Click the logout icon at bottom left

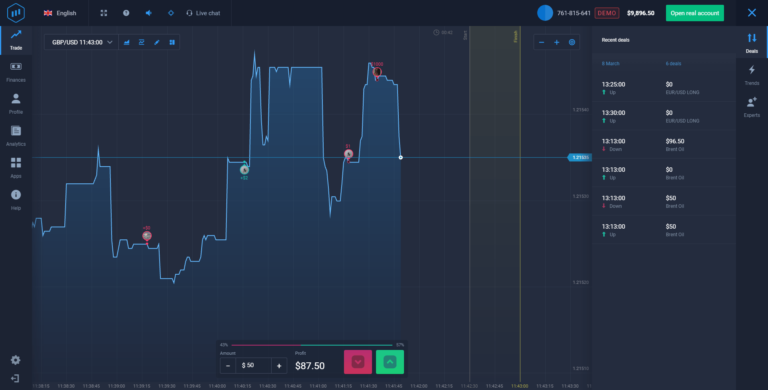15,378
